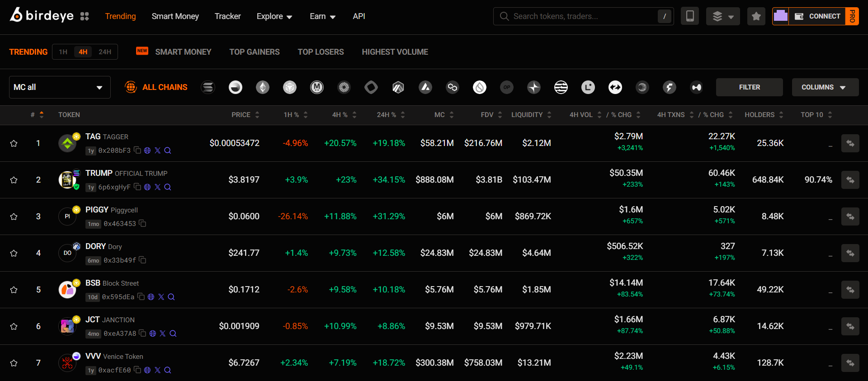The image size is (868, 381).
Task: Expand the Earn menu
Action: [x=322, y=16]
